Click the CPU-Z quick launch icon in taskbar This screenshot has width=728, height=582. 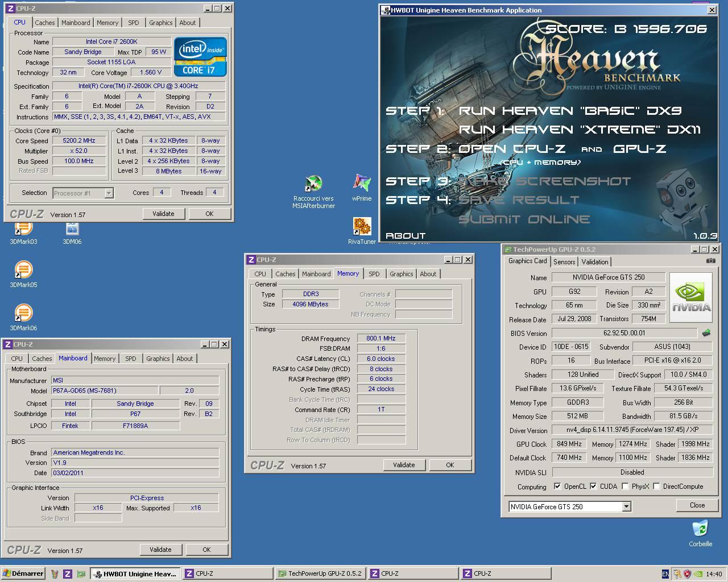pos(67,574)
